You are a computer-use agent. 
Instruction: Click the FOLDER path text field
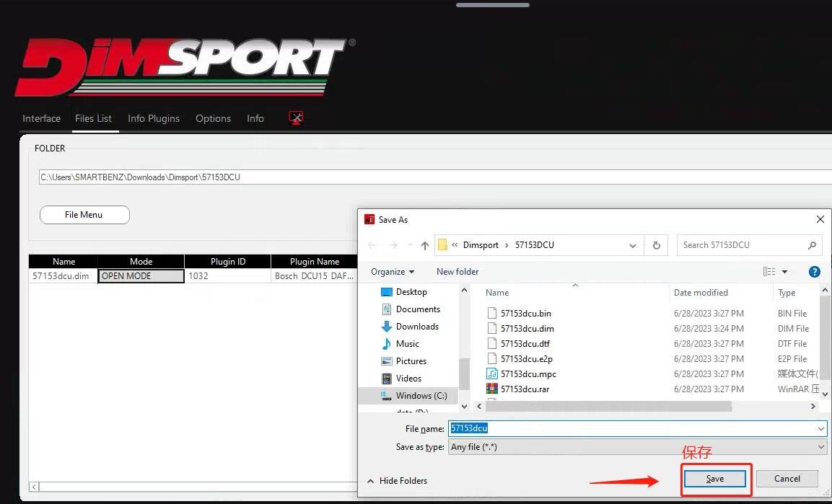tap(435, 177)
